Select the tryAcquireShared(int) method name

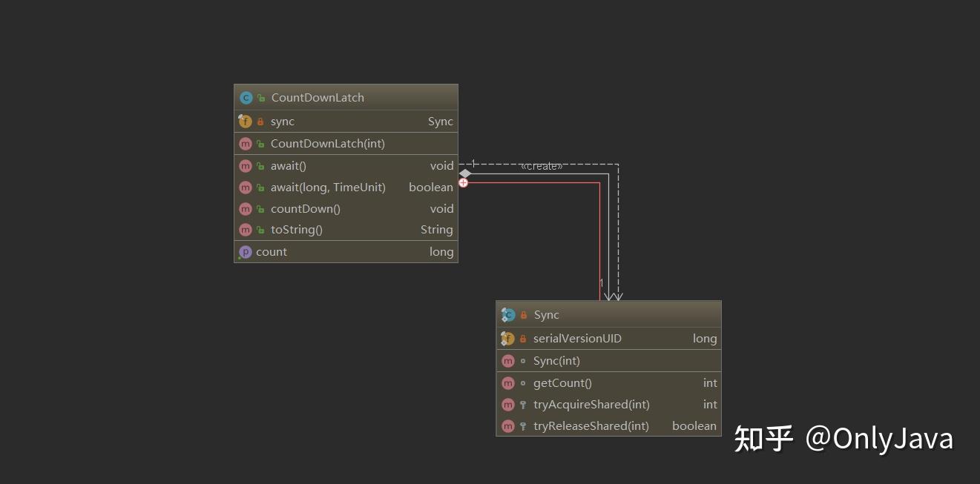[x=591, y=405]
